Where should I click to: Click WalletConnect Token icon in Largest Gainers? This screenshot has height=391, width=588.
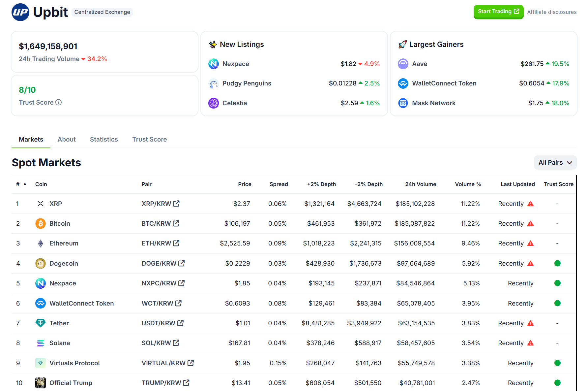click(403, 83)
